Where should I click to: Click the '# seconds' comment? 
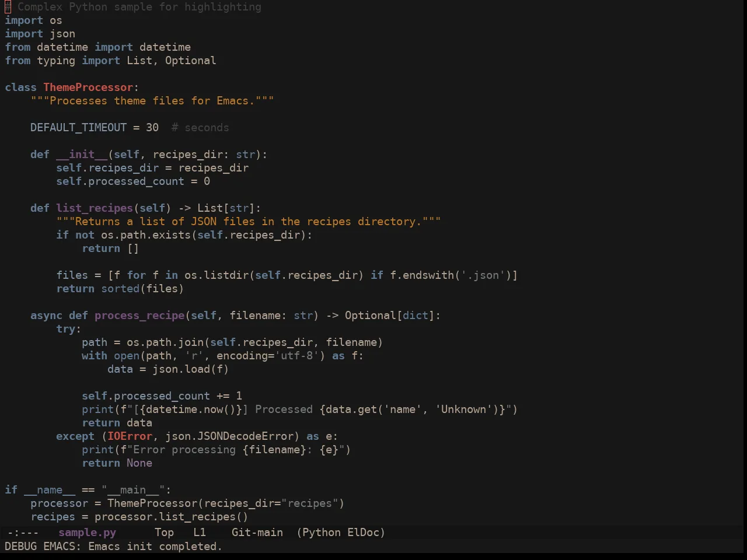coord(200,128)
